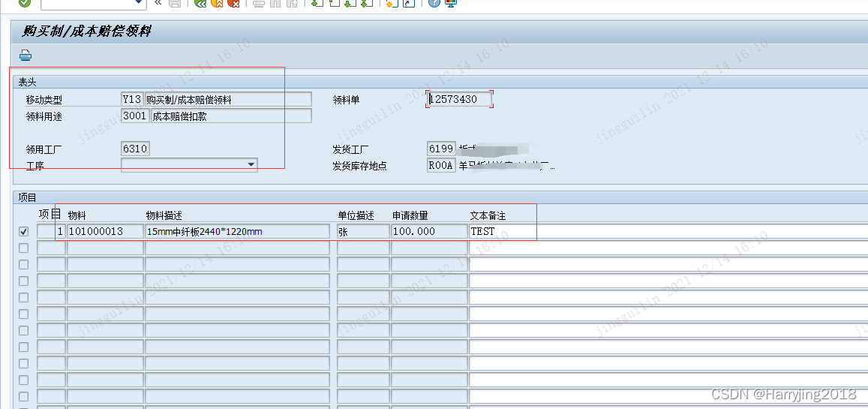This screenshot has height=409, width=868.
Task: Uncheck the checkbox for item 1 row
Action: (24, 231)
